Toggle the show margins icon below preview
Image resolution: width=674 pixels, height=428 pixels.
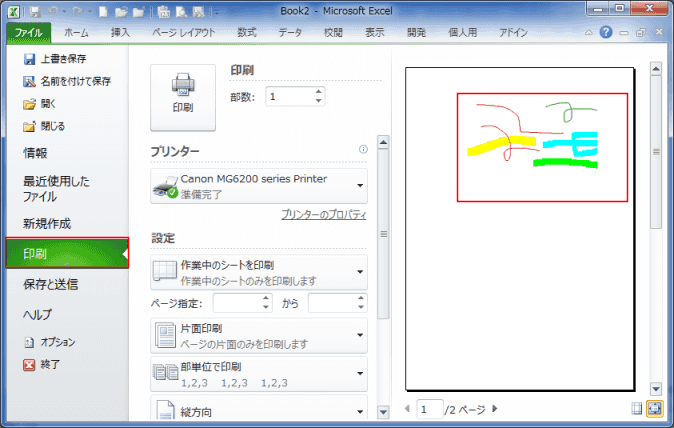(637, 408)
